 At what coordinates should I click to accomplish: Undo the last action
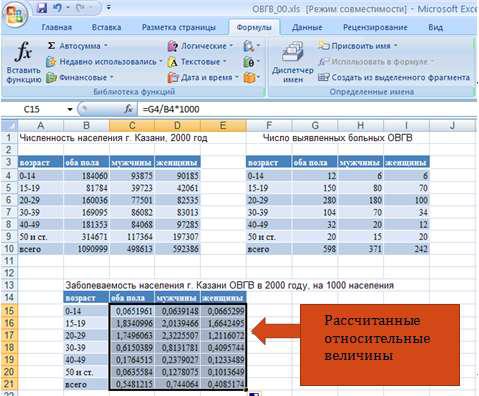pos(57,8)
